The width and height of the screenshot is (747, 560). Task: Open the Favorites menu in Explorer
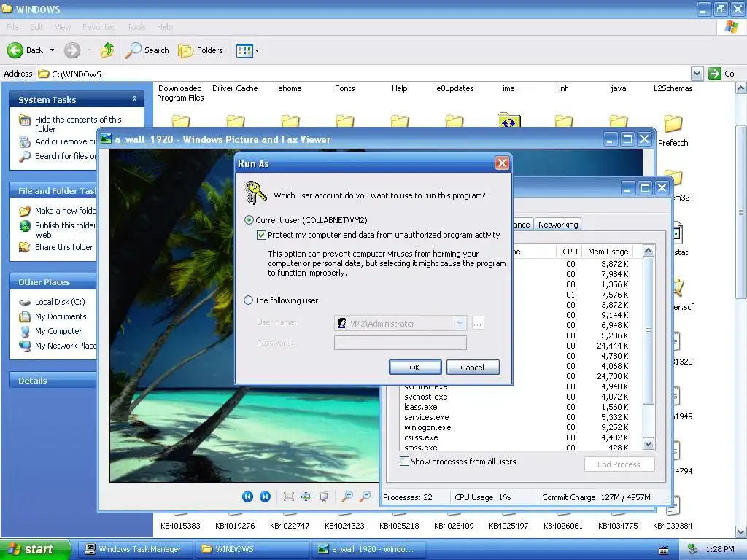(x=98, y=27)
